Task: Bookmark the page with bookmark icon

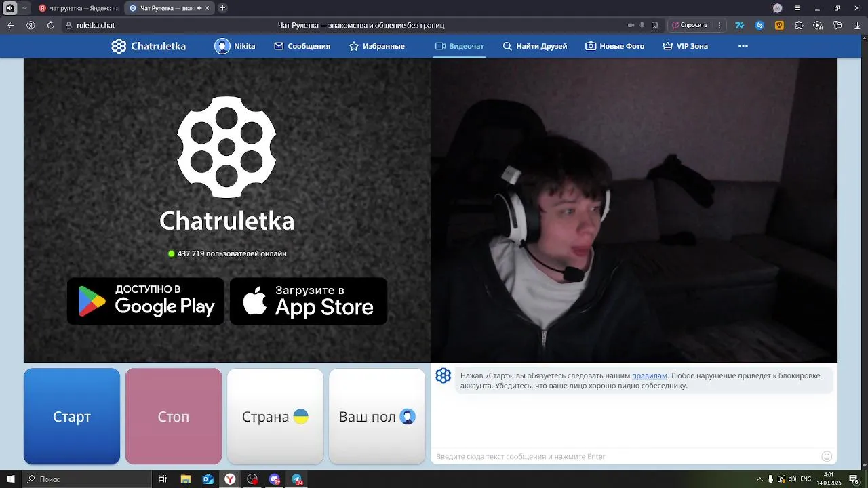Action: pyautogui.click(x=654, y=25)
